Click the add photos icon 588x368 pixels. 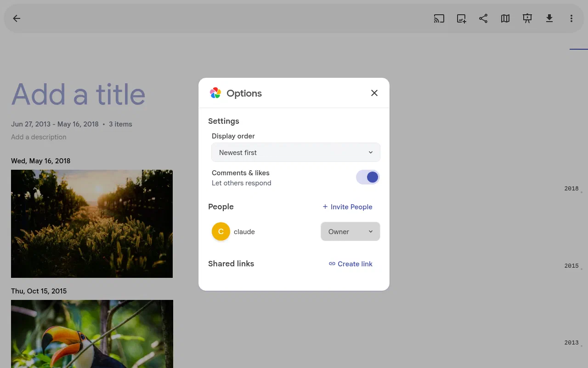coord(461,18)
